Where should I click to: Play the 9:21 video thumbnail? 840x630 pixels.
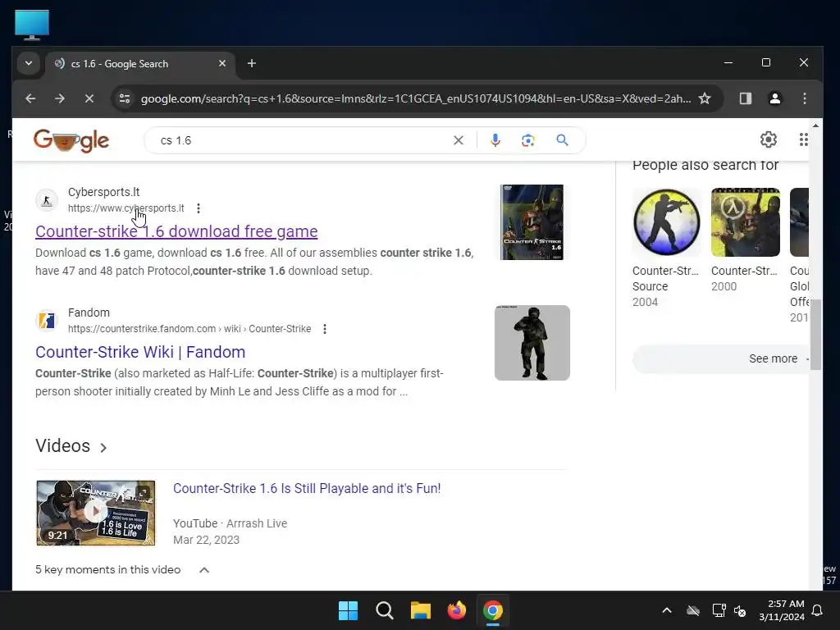pos(96,514)
